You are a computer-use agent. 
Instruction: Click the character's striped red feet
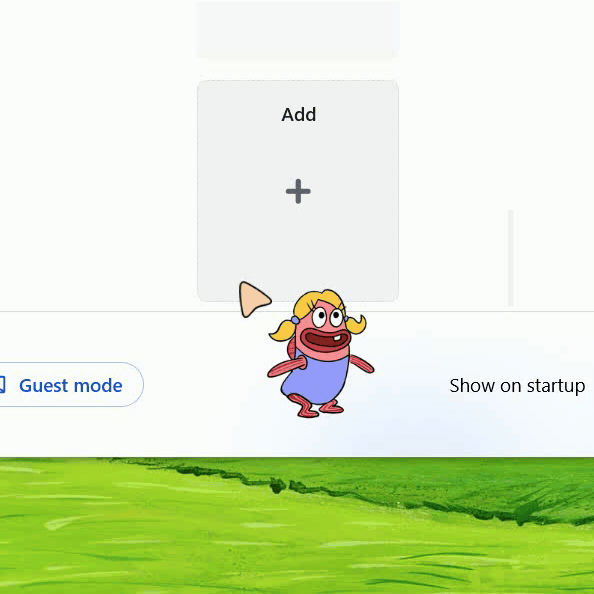tap(317, 406)
